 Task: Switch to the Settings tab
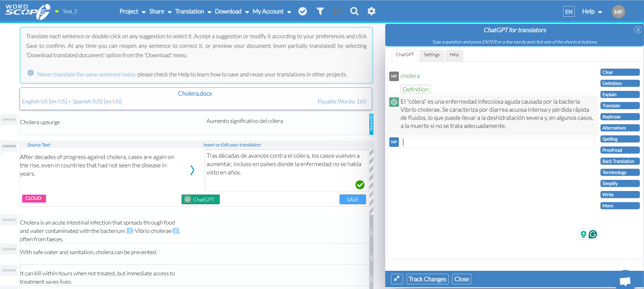[431, 55]
